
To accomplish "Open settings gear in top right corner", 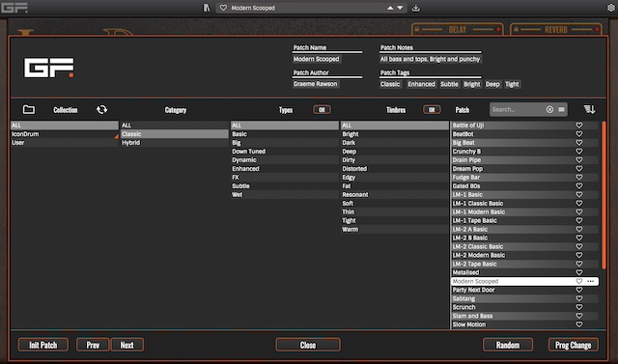I will [610, 8].
